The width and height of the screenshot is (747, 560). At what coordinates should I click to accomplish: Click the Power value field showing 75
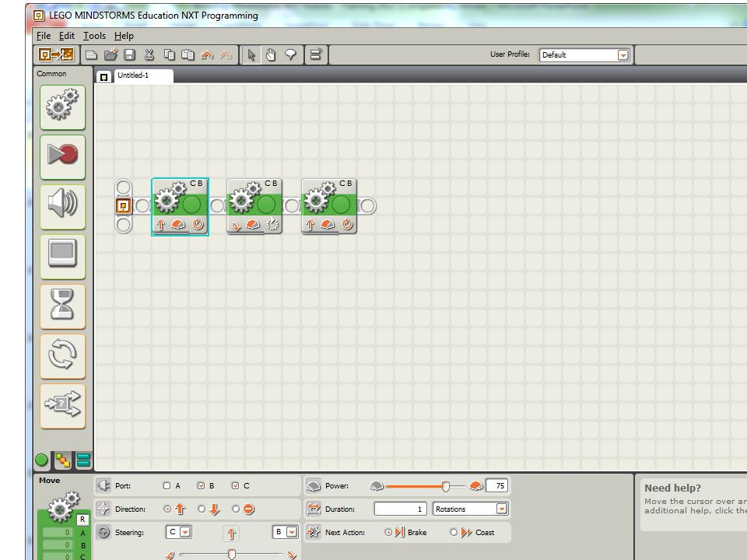point(497,485)
